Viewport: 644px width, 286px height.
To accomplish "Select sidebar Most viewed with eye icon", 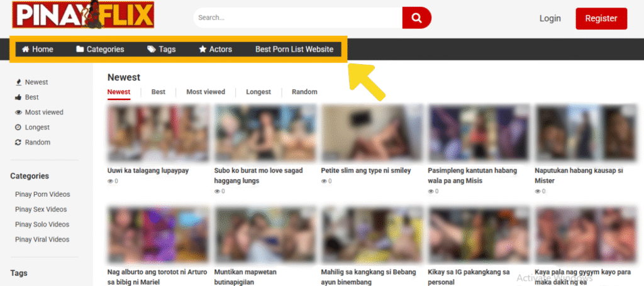I will (39, 113).
